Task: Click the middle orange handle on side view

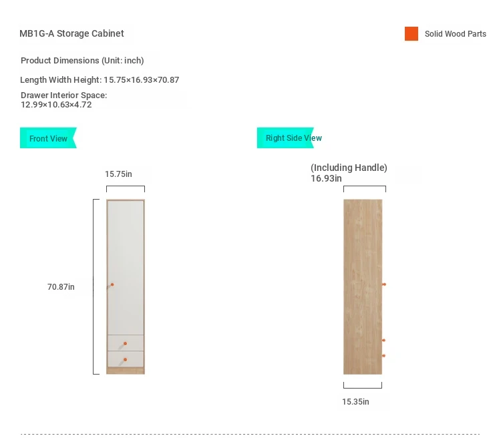Action: pos(383,340)
